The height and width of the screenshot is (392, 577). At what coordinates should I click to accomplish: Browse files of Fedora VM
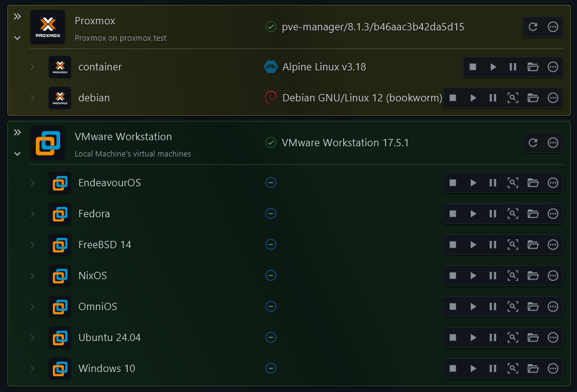click(533, 214)
